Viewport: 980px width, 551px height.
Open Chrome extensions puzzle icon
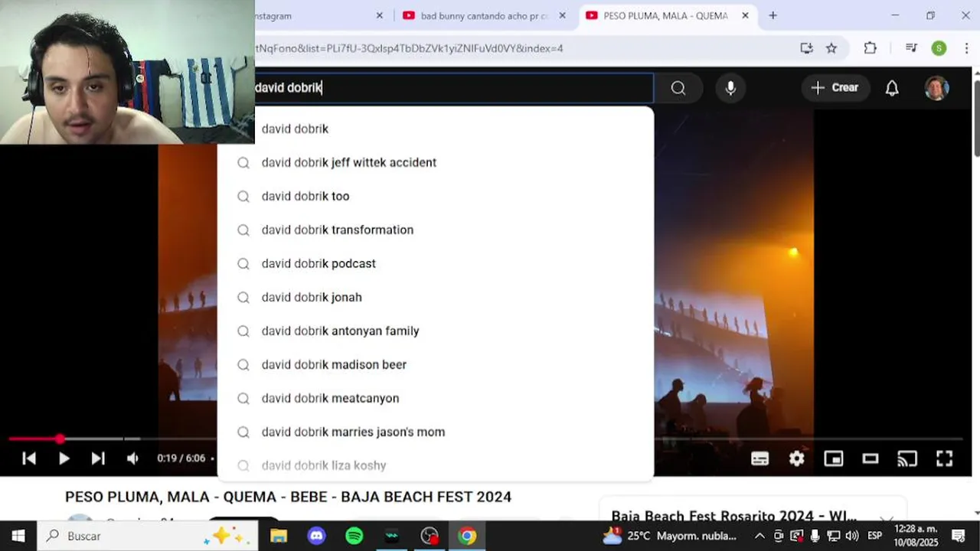pyautogui.click(x=870, y=48)
